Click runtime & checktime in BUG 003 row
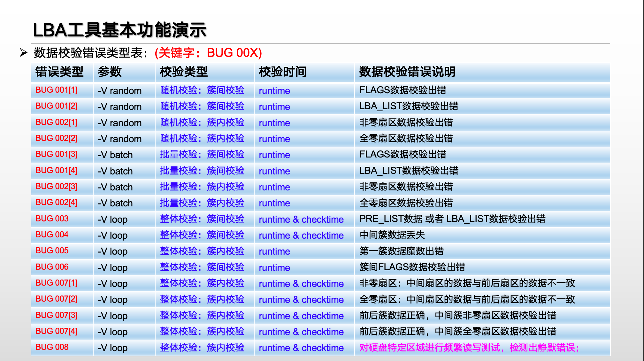This screenshot has width=644, height=361. point(301,219)
